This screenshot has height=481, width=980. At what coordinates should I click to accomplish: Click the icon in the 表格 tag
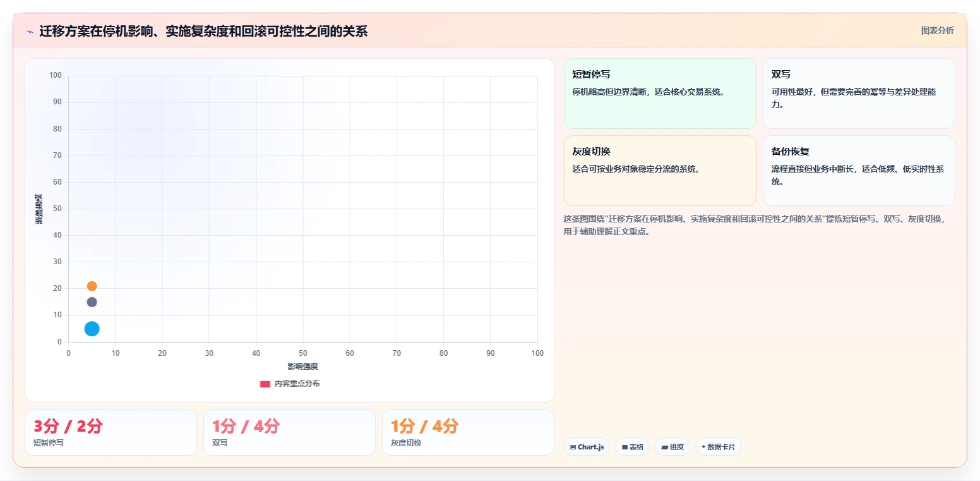click(624, 447)
